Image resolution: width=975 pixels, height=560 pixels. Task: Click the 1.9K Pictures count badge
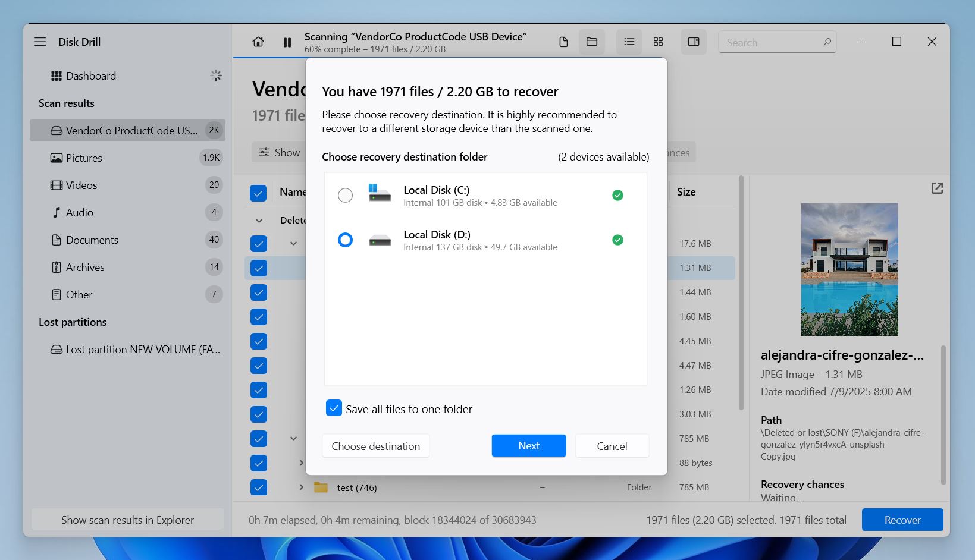click(211, 158)
